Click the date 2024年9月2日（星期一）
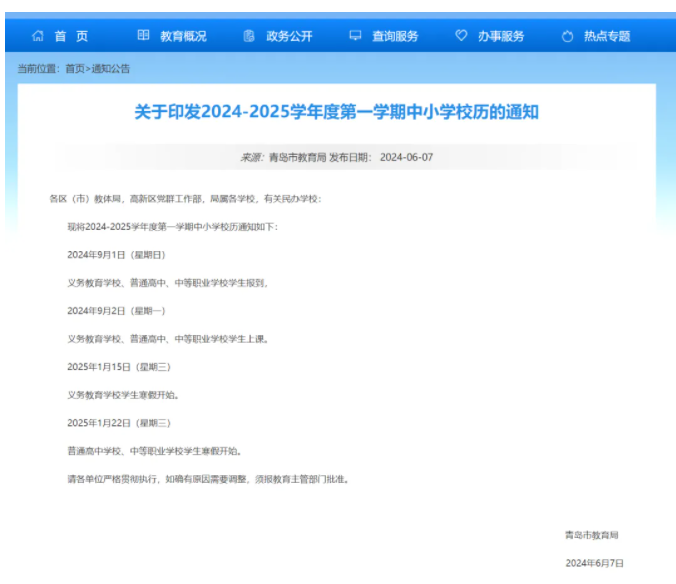The height and width of the screenshot is (584, 676). point(116,311)
